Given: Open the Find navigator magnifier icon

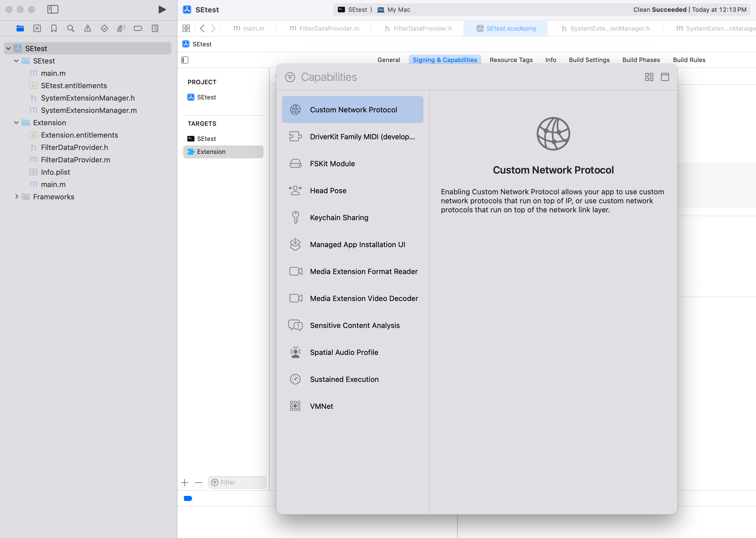Looking at the screenshot, I should point(70,28).
